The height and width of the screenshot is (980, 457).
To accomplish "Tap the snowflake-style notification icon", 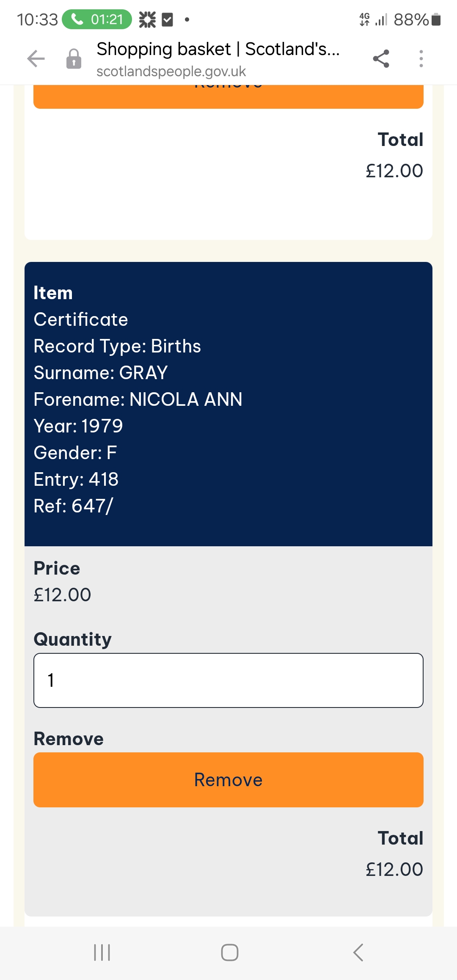I will click(x=147, y=19).
